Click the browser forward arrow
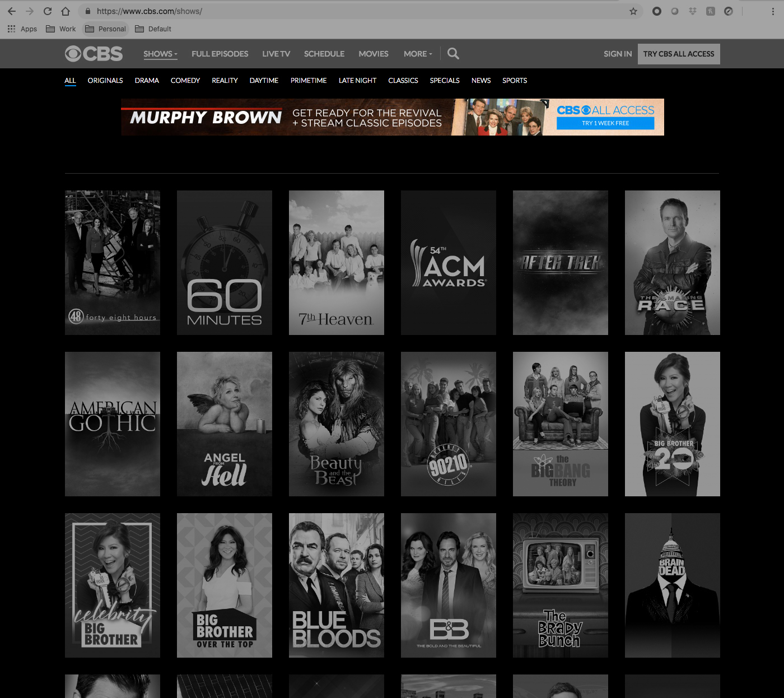The image size is (784, 698). (x=30, y=11)
